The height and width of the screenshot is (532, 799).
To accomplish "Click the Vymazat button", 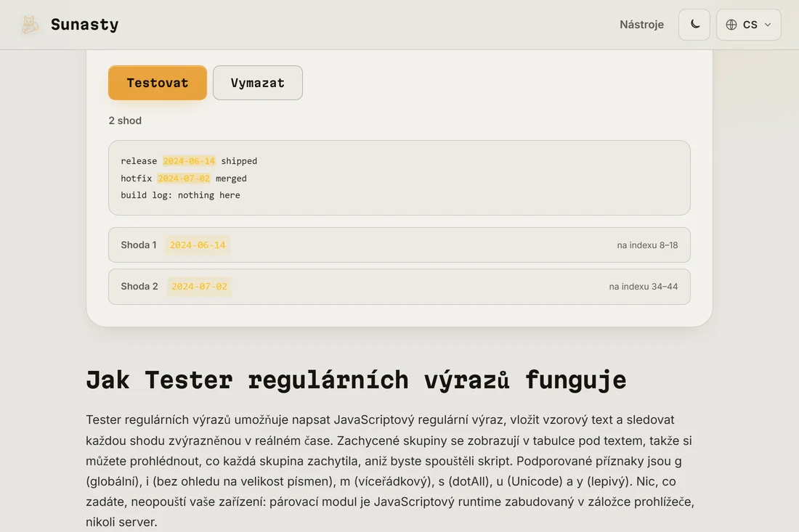I will coord(257,83).
